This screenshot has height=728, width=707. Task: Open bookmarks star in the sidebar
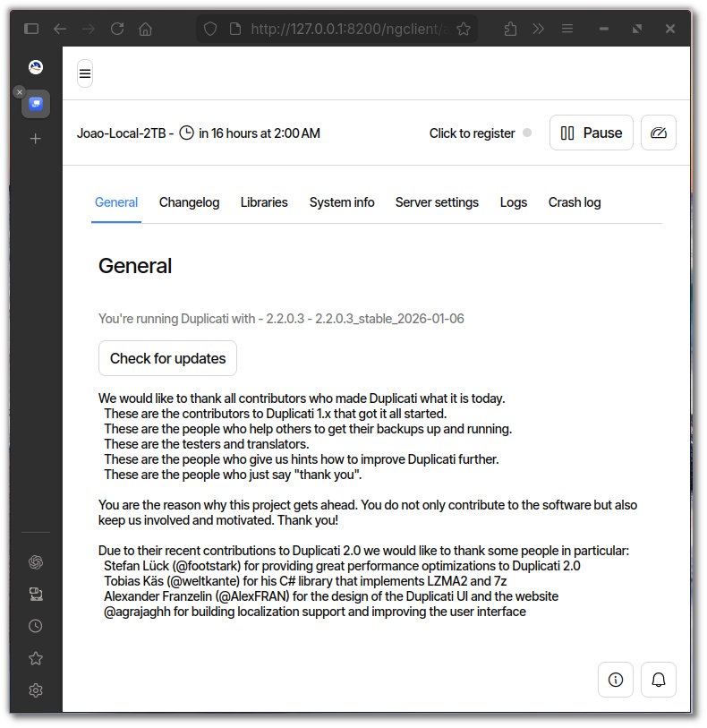tap(36, 658)
